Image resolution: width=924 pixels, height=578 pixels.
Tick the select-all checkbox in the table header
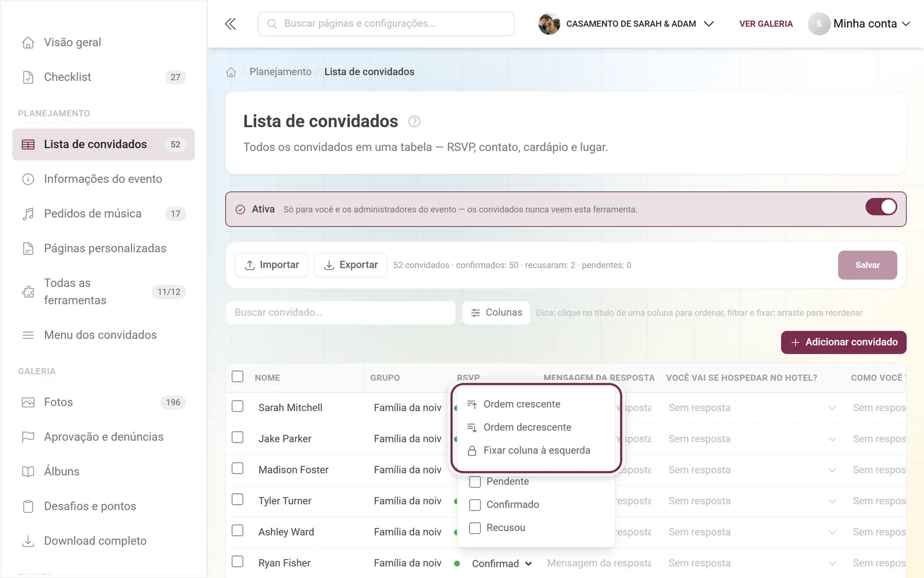[237, 376]
